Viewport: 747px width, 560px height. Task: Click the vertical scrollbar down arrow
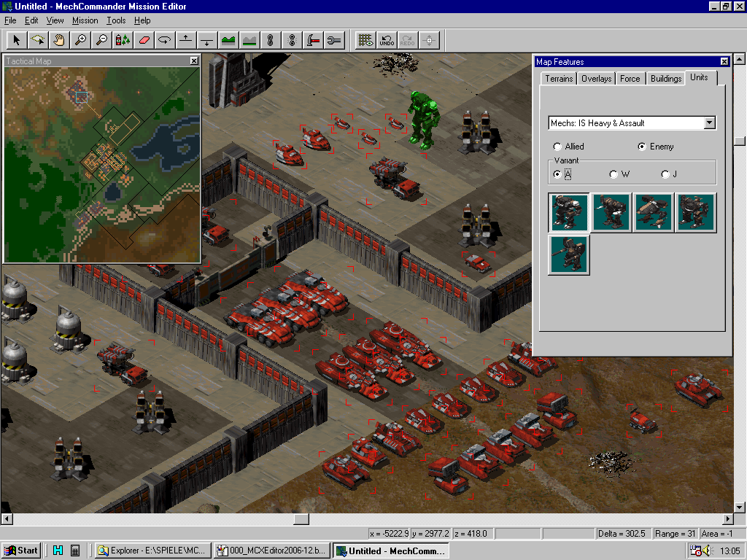coord(740,507)
